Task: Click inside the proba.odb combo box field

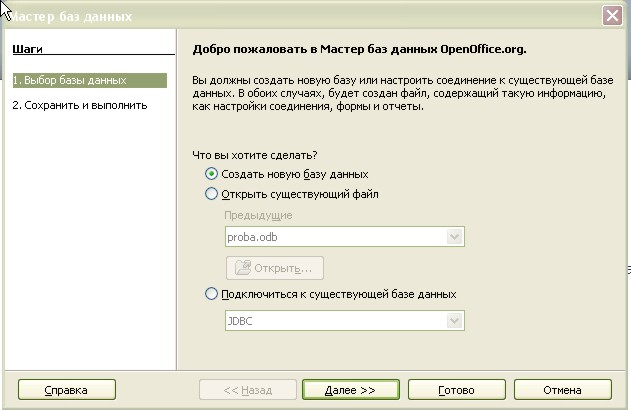Action: click(336, 237)
